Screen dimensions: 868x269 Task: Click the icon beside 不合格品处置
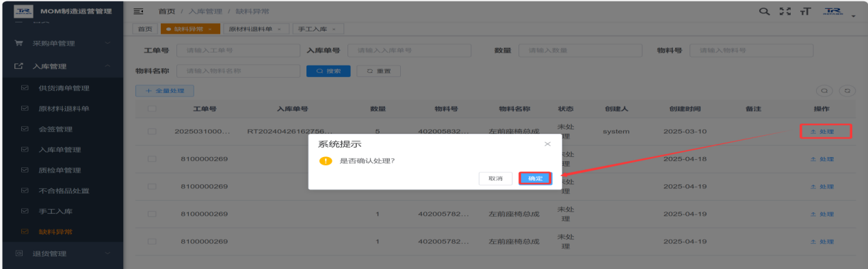coord(25,190)
